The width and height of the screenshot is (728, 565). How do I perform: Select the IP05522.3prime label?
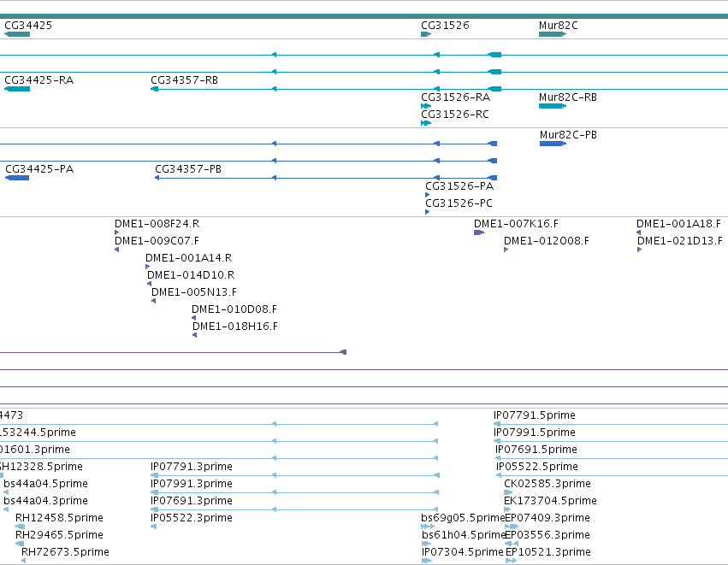[x=192, y=518]
